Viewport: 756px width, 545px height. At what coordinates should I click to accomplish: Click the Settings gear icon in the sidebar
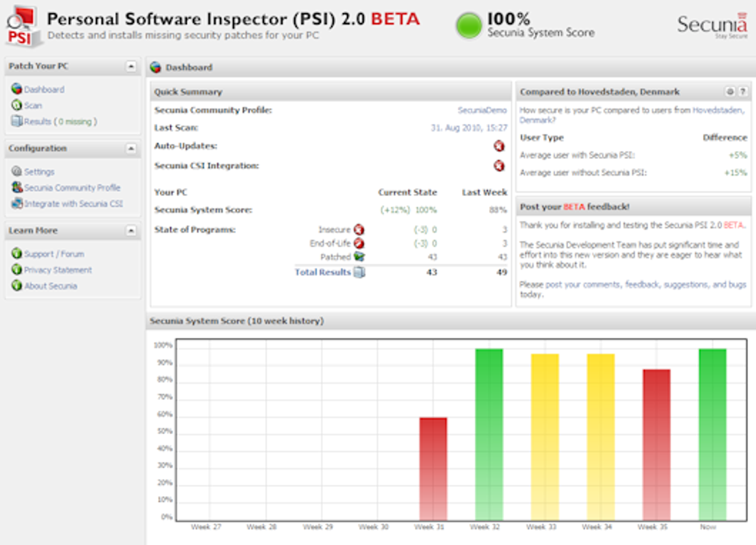pyautogui.click(x=17, y=171)
